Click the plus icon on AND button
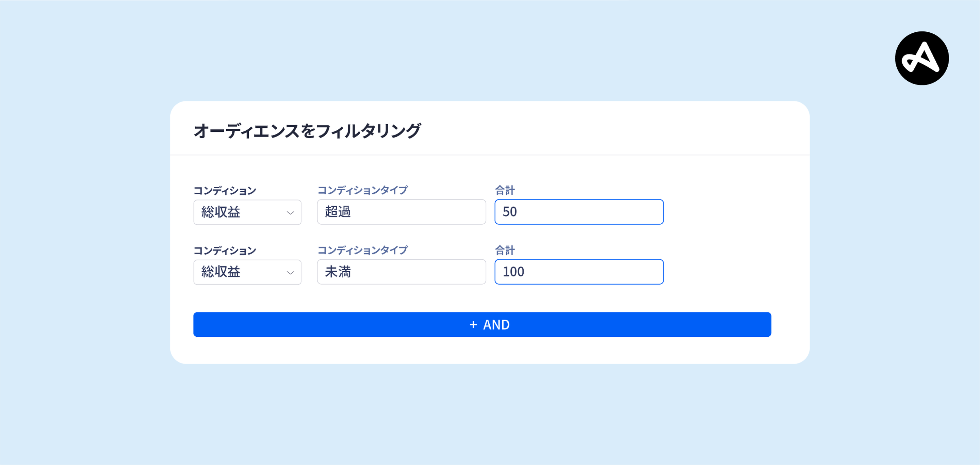The width and height of the screenshot is (980, 465). (x=473, y=325)
